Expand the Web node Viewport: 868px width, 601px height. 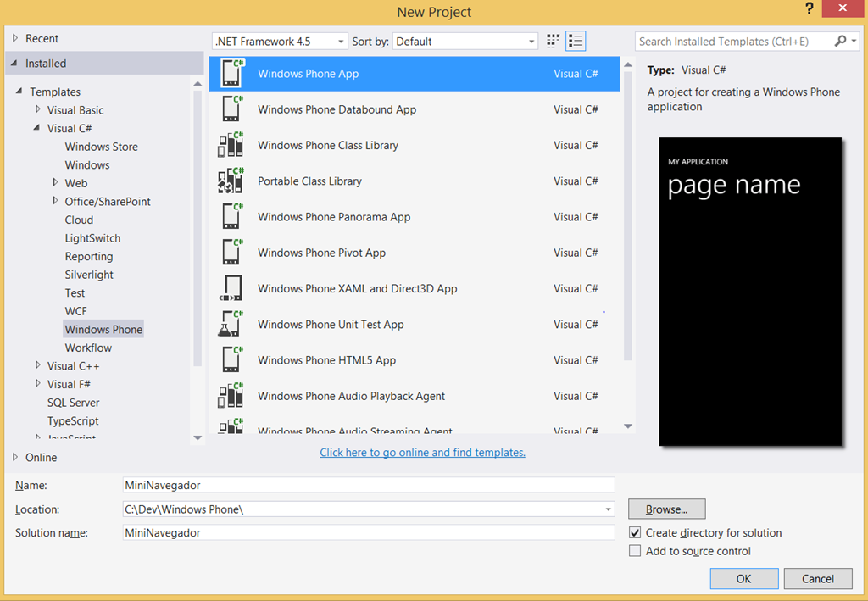pos(55,182)
